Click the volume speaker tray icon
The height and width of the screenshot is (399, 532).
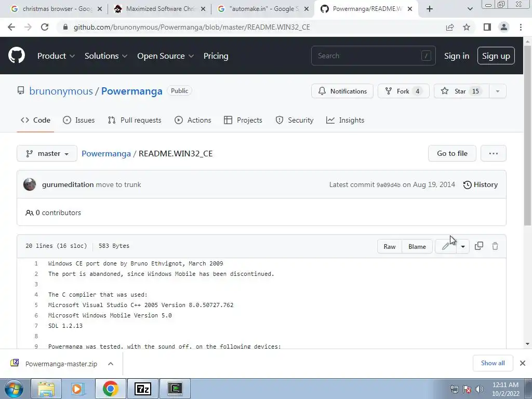pyautogui.click(x=480, y=389)
